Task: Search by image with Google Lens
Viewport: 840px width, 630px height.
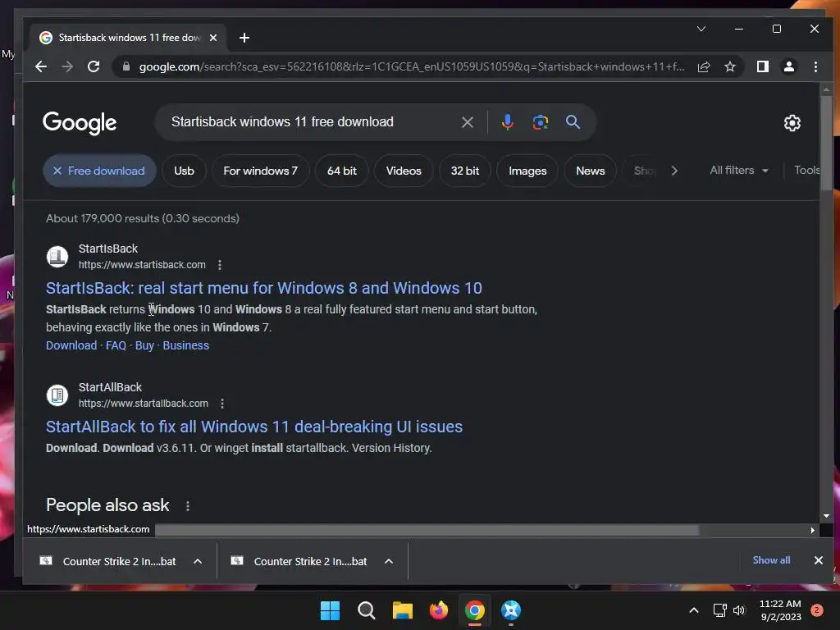Action: [540, 122]
